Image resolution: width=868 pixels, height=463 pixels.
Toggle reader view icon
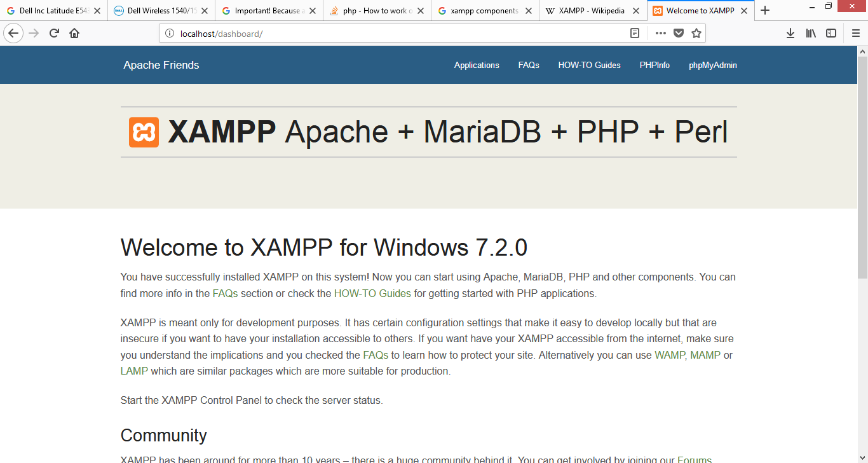pos(635,33)
